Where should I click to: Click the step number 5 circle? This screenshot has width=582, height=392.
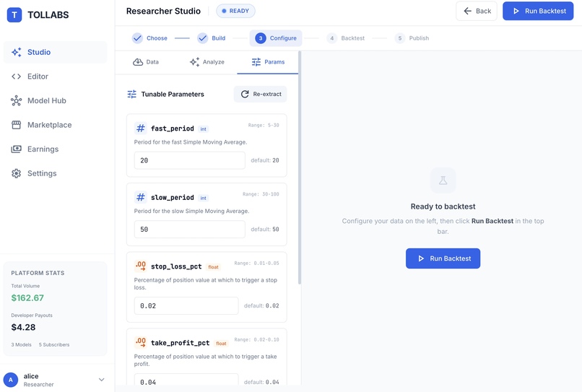pyautogui.click(x=400, y=38)
